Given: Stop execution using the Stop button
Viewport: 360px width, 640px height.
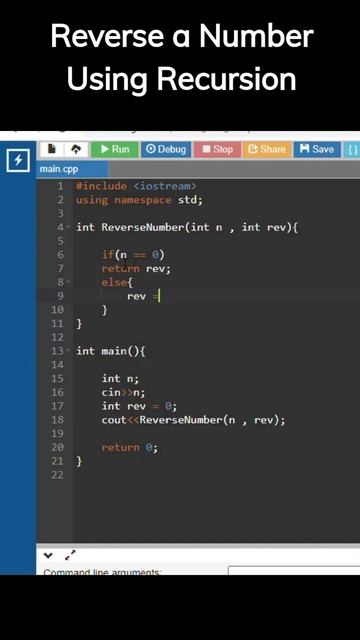Looking at the screenshot, I should click(218, 149).
